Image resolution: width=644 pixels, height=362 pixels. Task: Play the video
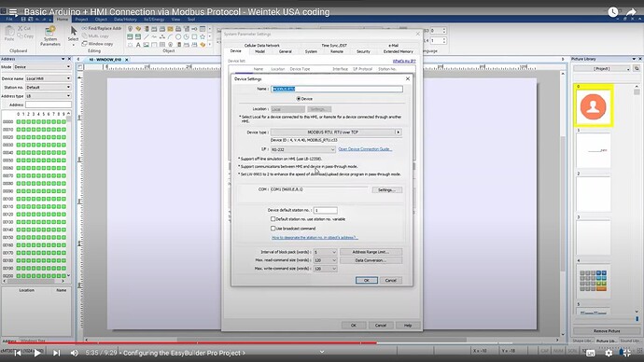tap(37, 353)
